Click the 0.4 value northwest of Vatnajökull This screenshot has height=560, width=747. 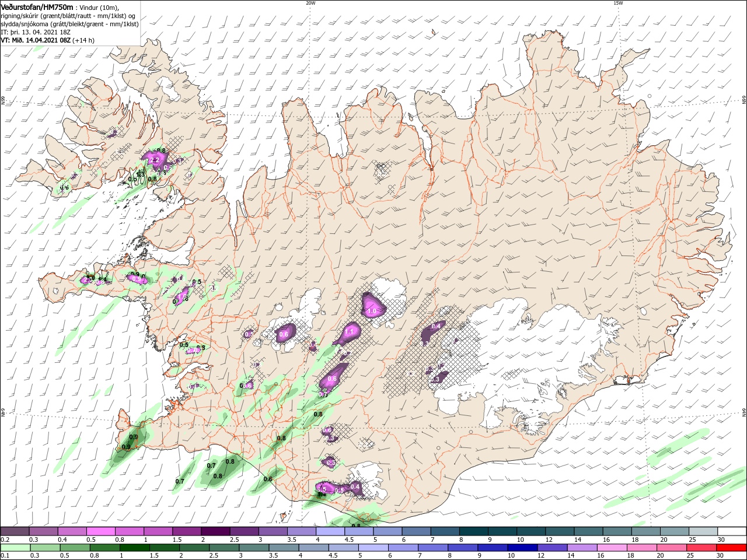[x=435, y=327]
